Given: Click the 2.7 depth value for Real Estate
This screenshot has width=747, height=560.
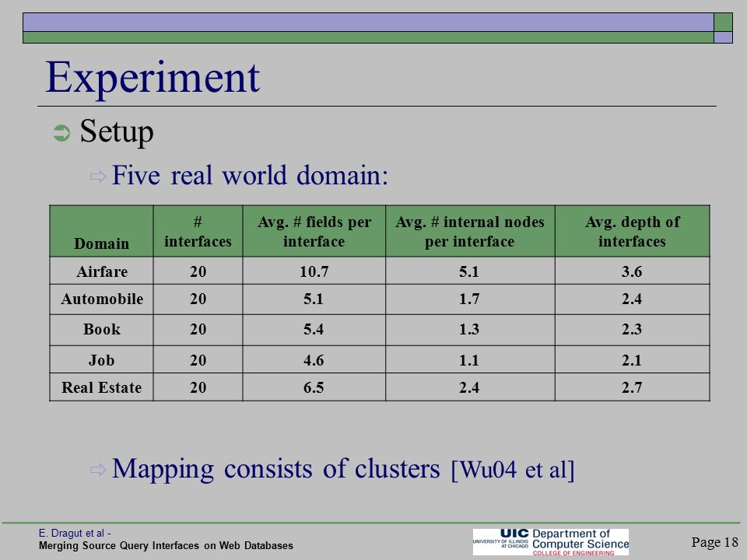Looking at the screenshot, I should 632,387.
